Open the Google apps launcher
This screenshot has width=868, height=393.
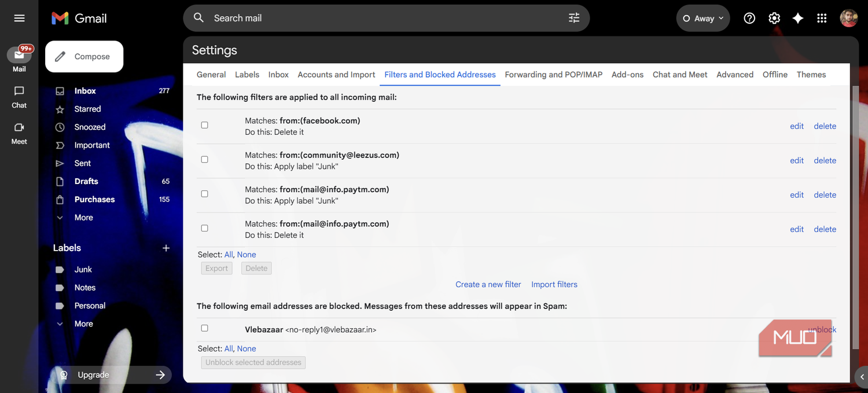[x=822, y=18]
